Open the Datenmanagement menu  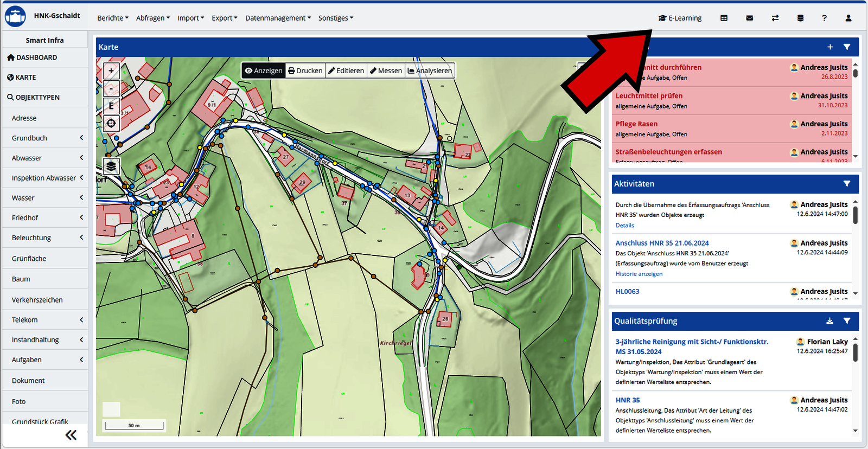coord(278,18)
